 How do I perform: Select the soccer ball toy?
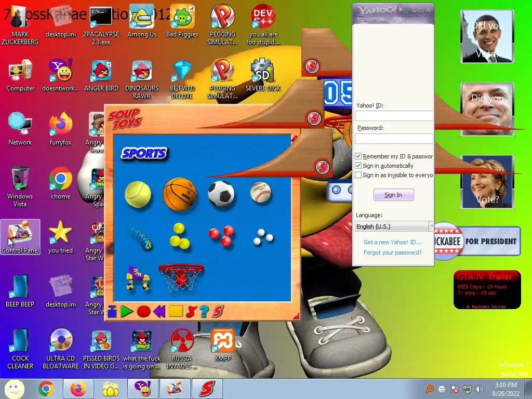click(x=221, y=193)
